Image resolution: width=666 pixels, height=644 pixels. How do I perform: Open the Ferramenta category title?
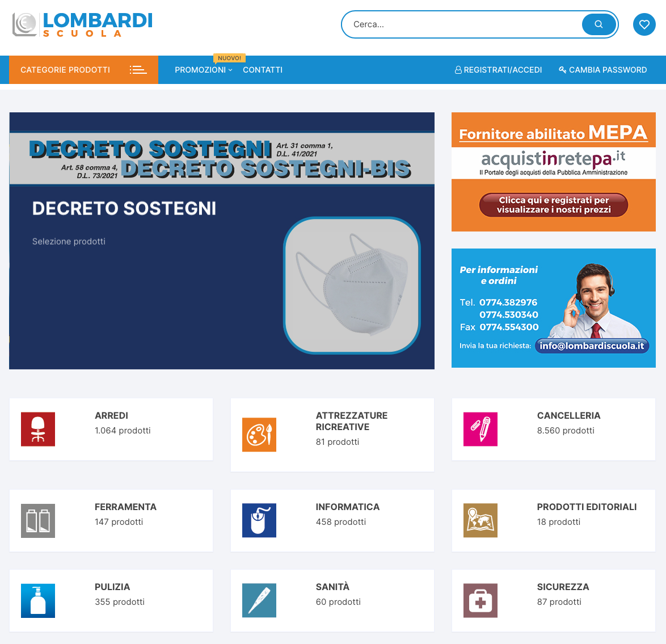(x=126, y=507)
